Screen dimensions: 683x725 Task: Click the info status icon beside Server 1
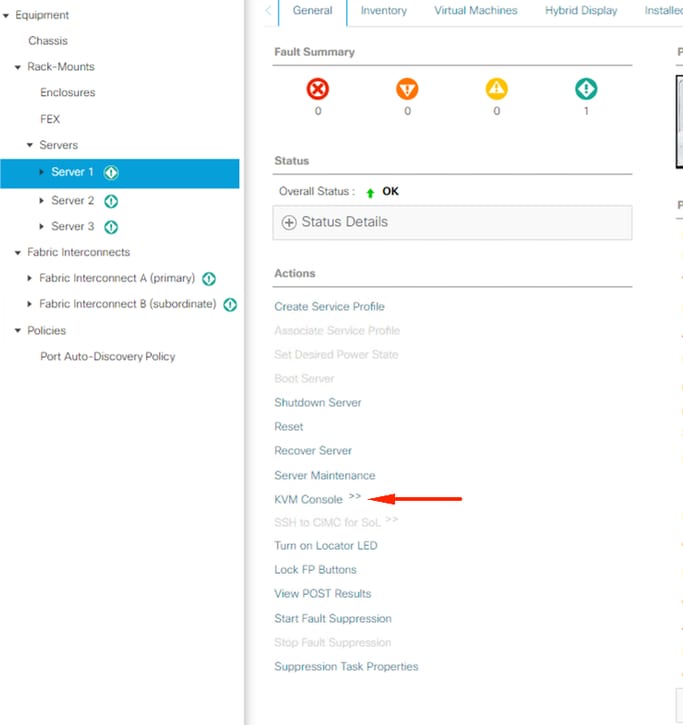click(111, 172)
